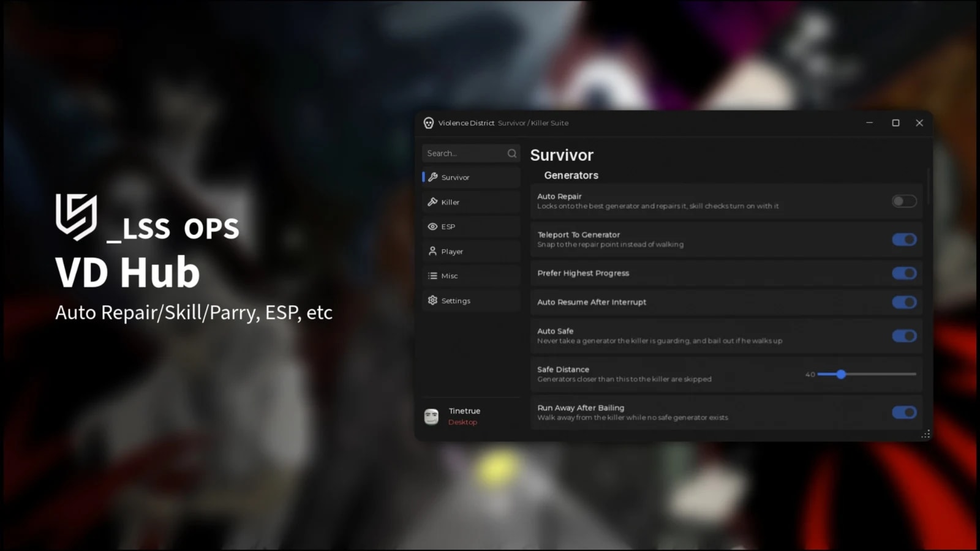Click the gear icon beside Settings
The width and height of the screenshot is (980, 551).
click(x=432, y=300)
